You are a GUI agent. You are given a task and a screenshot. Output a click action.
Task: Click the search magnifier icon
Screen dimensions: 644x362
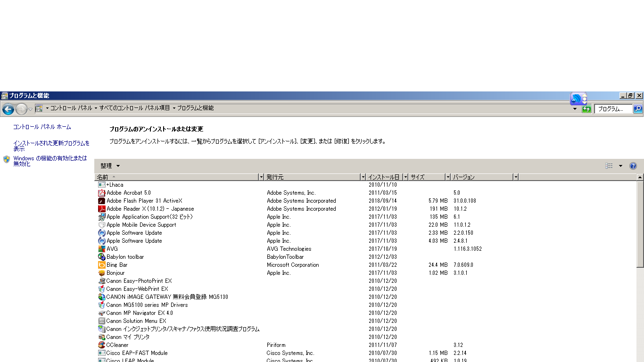pyautogui.click(x=637, y=109)
